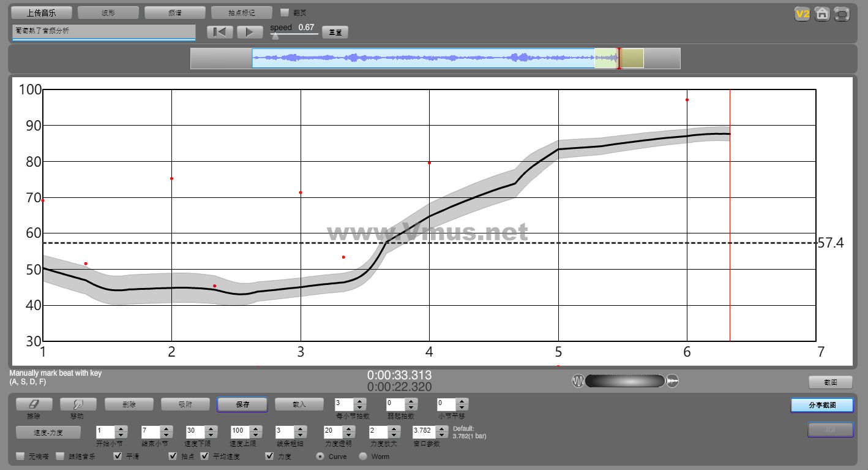Uncheck the 平滑 smoothing checkbox
Viewport: 868px width, 470px height.
pyautogui.click(x=118, y=456)
